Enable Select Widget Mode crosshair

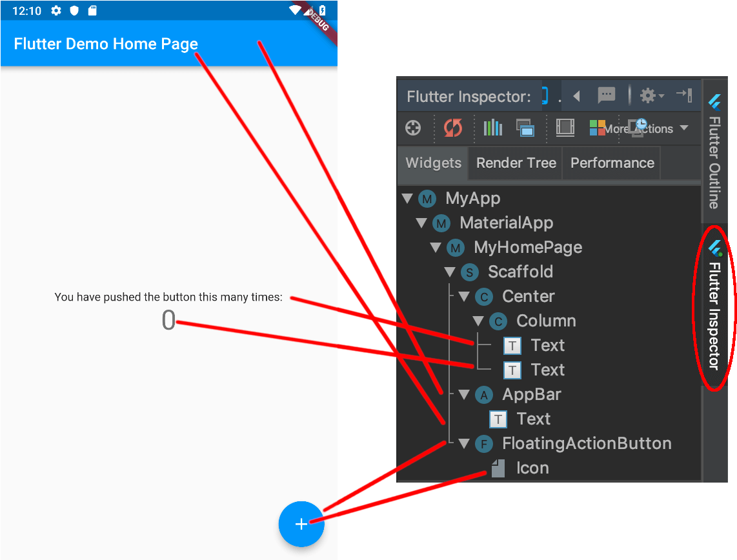tap(413, 128)
